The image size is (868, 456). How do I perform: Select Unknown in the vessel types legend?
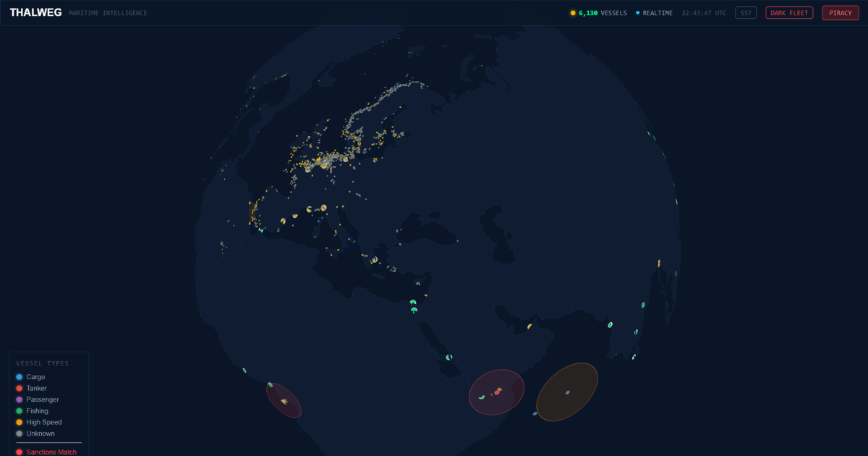[x=35, y=434]
